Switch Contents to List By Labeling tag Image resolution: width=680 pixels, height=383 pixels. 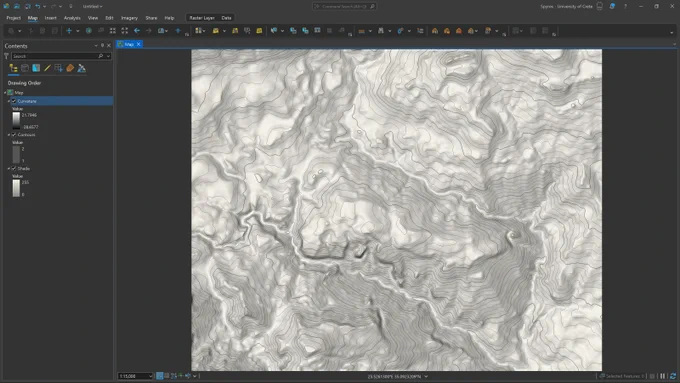coord(70,68)
